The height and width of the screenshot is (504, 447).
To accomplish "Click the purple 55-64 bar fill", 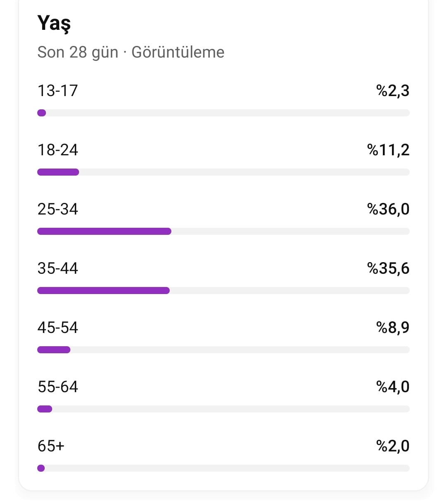I will pyautogui.click(x=45, y=409).
